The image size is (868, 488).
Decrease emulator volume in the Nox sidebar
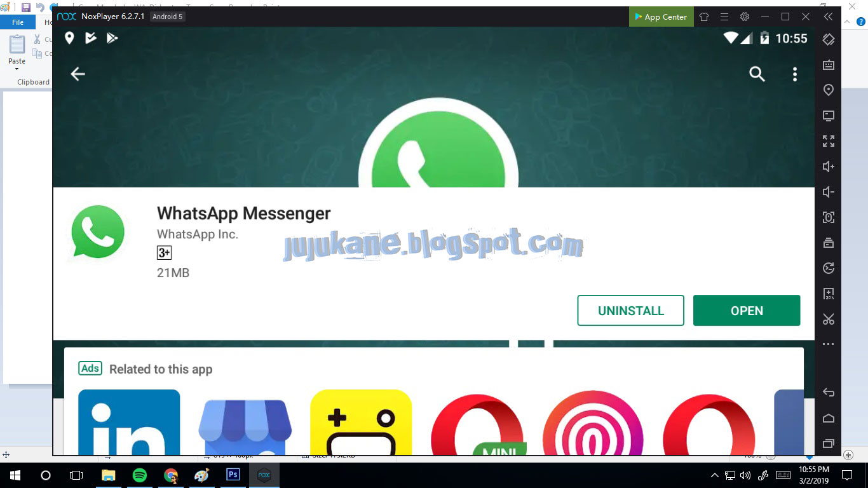[829, 192]
